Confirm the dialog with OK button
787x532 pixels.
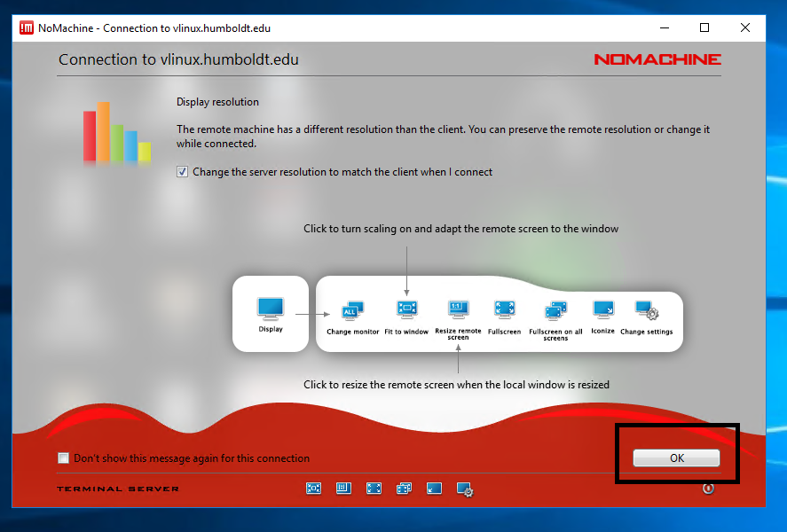click(x=676, y=458)
